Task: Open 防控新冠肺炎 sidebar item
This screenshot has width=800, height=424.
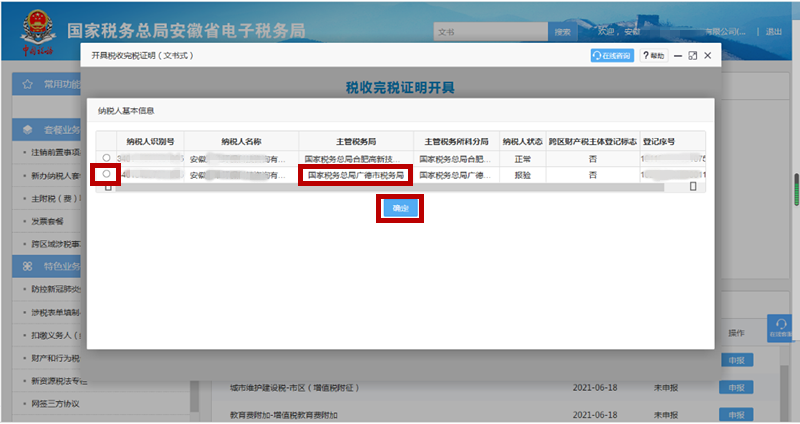Action: tap(55, 289)
